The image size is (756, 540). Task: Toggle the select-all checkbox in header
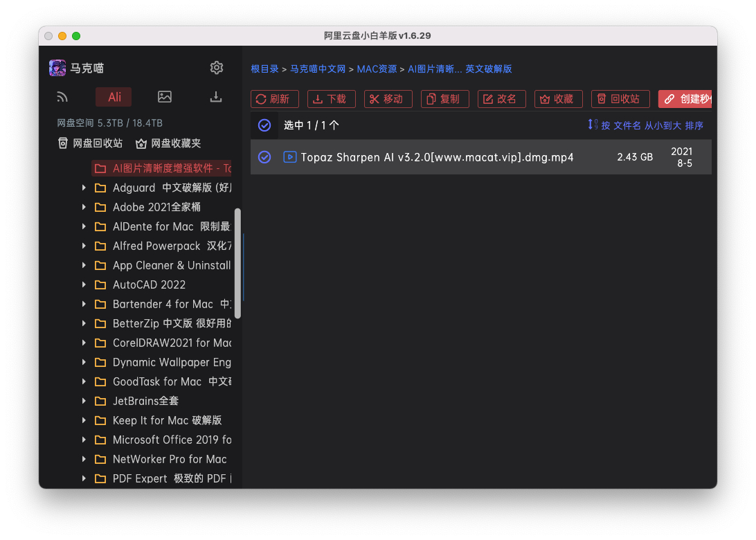(x=264, y=125)
